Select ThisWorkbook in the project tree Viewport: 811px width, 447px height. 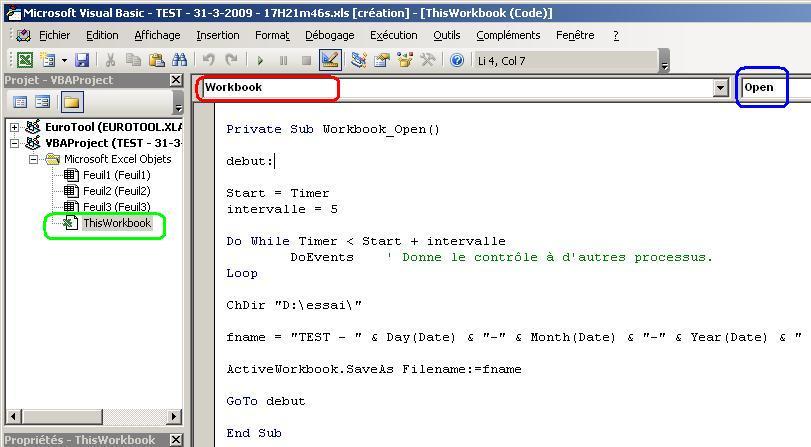click(117, 224)
